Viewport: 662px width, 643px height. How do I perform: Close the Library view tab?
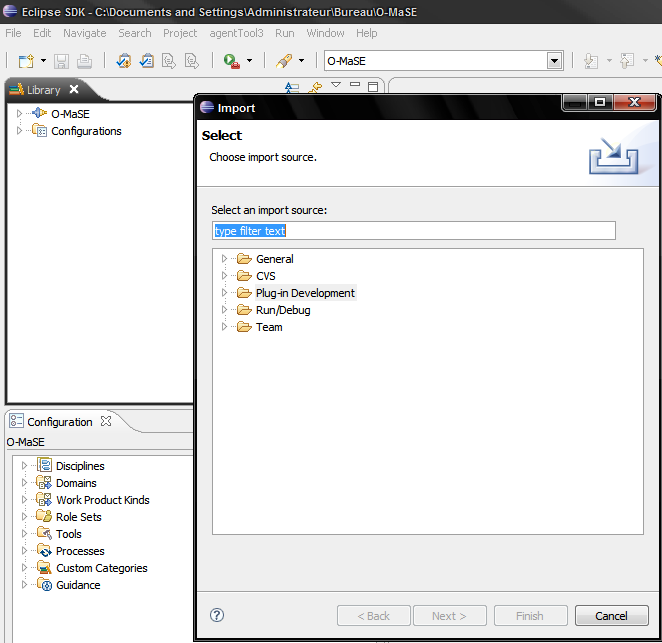(74, 90)
